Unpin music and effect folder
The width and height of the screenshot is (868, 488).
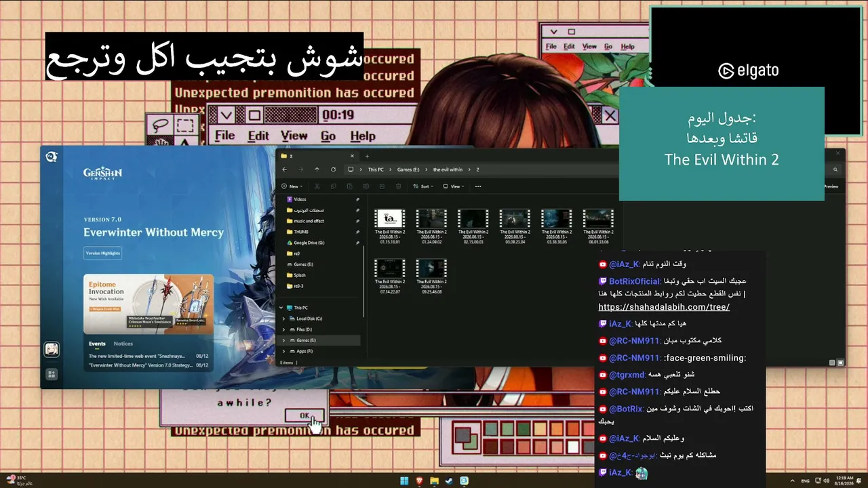357,221
